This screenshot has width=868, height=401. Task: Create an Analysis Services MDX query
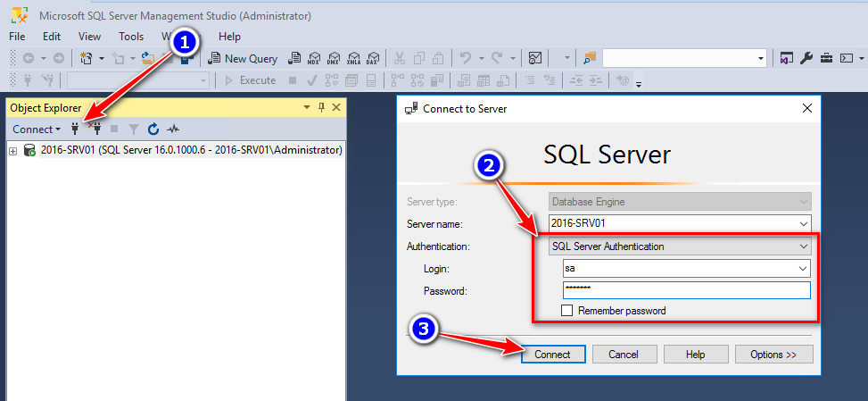[x=314, y=57]
